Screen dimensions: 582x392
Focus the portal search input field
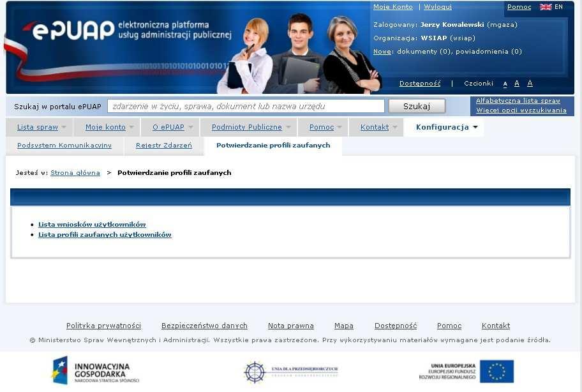tap(246, 107)
